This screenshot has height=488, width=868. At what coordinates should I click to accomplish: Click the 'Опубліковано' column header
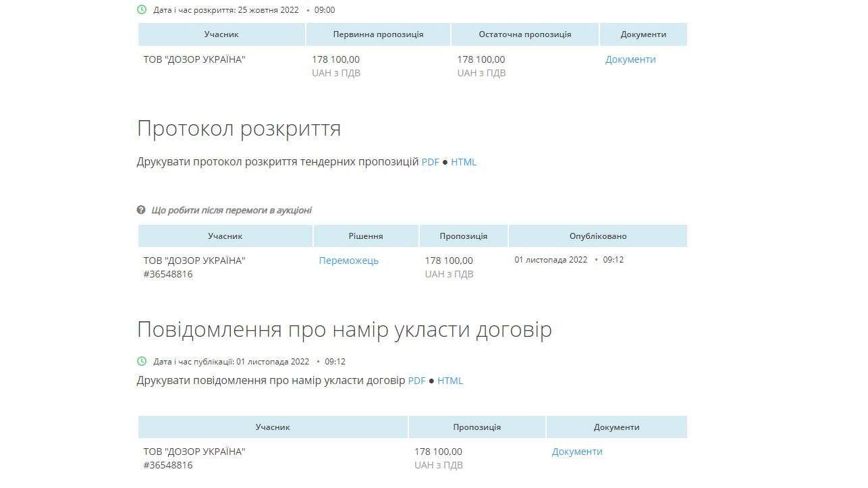pos(598,236)
